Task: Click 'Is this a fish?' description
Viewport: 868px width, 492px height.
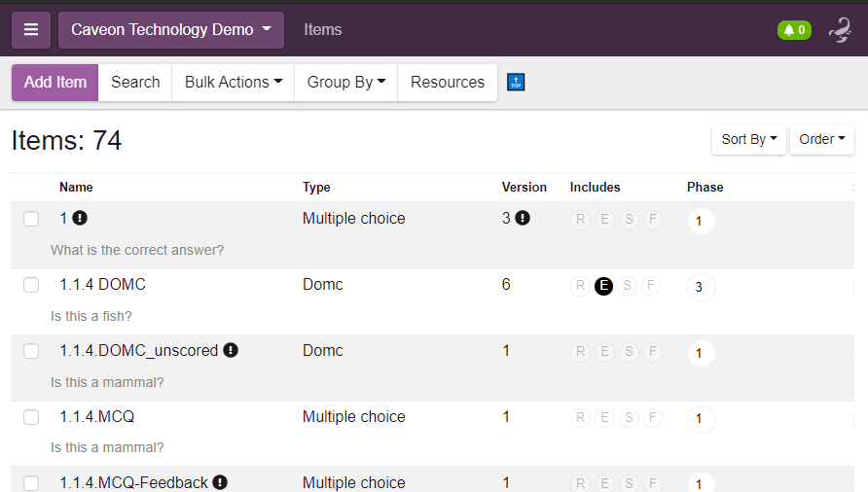Action: tap(91, 316)
